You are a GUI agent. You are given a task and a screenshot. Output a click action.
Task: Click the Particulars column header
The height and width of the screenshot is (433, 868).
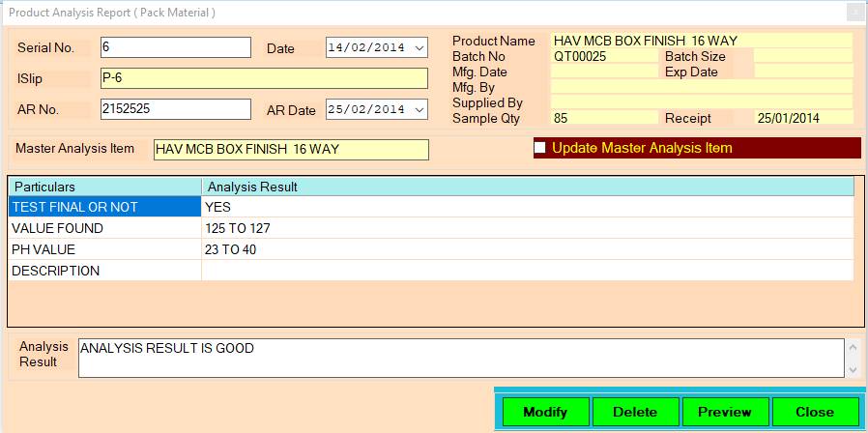tap(104, 186)
